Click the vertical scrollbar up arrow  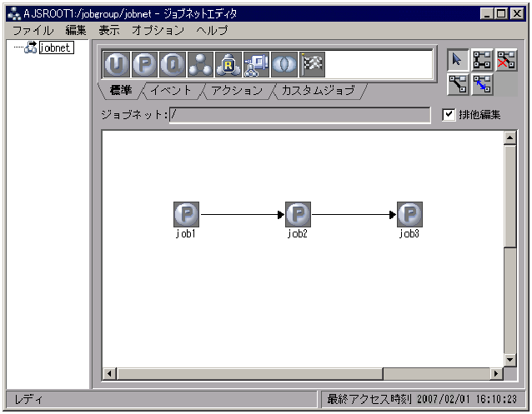(x=510, y=138)
